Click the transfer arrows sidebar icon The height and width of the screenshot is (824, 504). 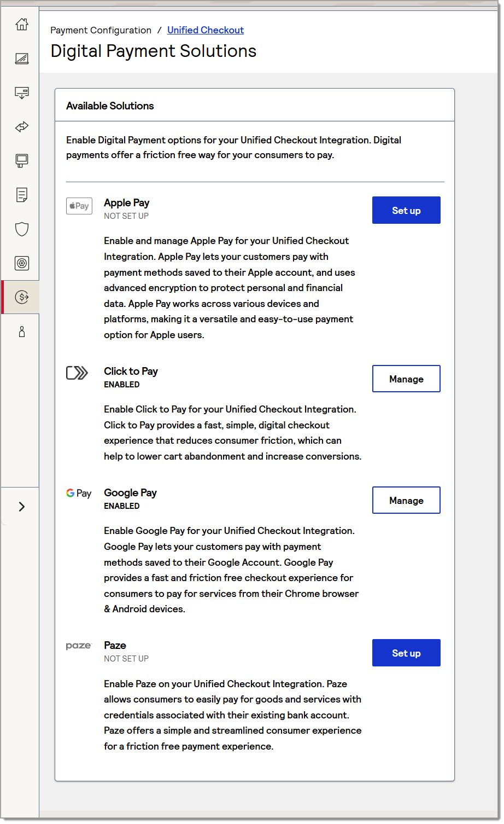[21, 126]
